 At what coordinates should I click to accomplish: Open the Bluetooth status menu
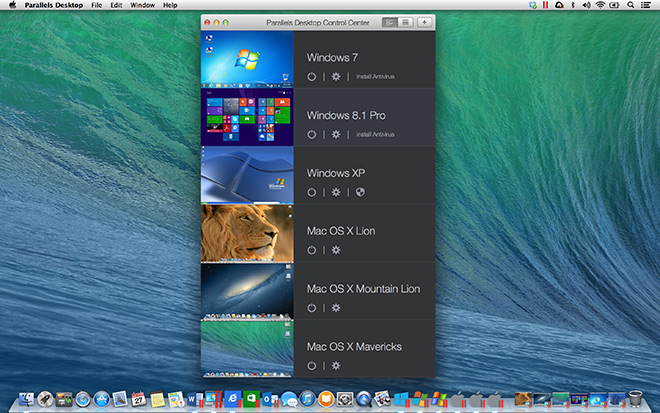pos(572,5)
